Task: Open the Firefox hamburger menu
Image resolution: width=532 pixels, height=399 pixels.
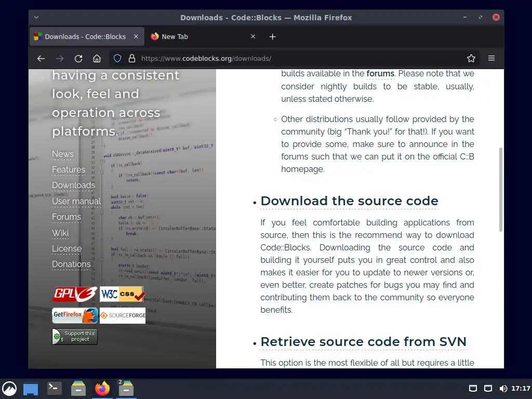Action: click(491, 58)
